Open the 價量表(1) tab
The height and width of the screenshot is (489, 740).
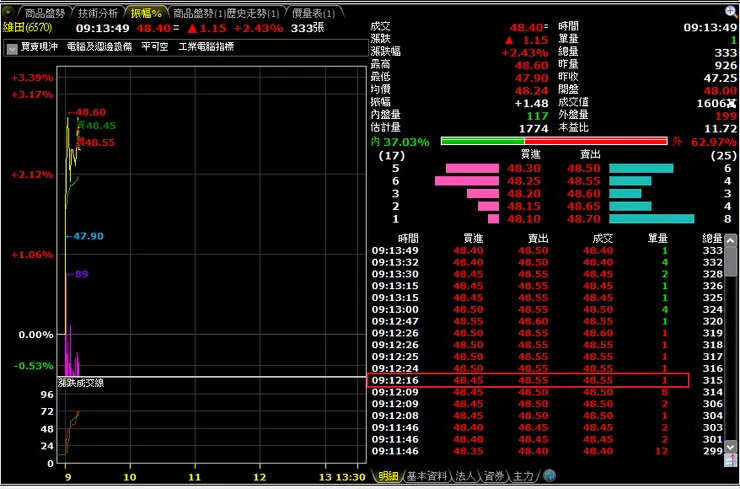(313, 13)
